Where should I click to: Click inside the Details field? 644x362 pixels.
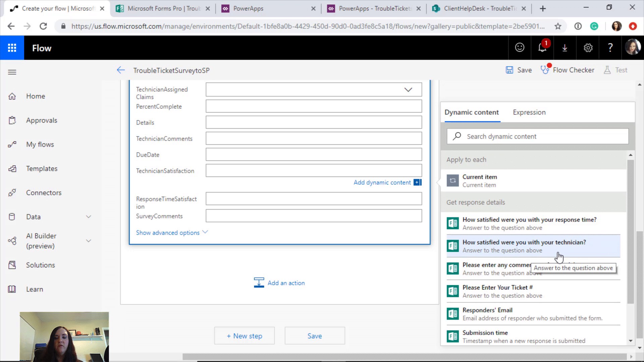314,122
